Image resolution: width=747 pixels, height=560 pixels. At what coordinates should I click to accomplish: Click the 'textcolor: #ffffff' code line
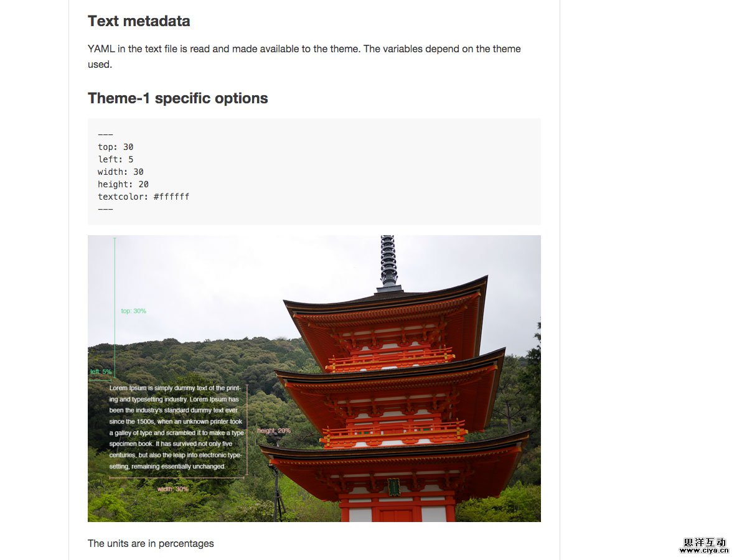click(144, 197)
